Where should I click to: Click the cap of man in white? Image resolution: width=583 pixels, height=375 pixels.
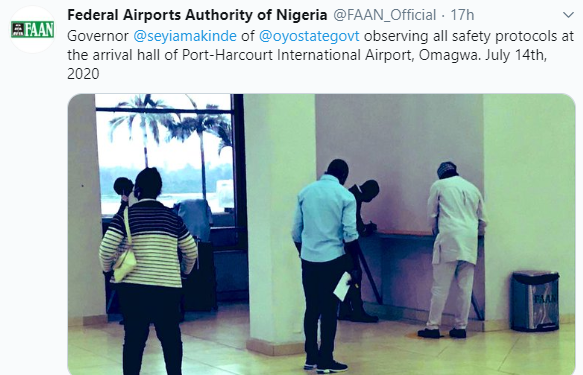click(x=447, y=169)
